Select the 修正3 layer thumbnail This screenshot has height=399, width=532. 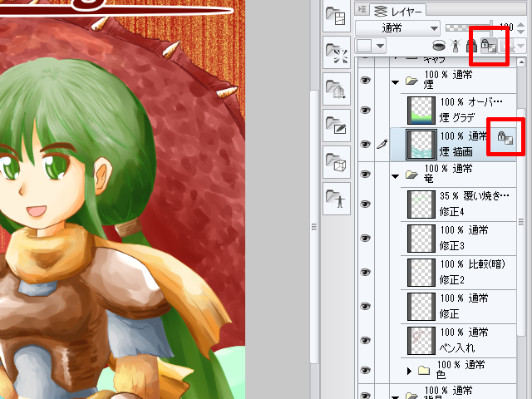click(421, 239)
